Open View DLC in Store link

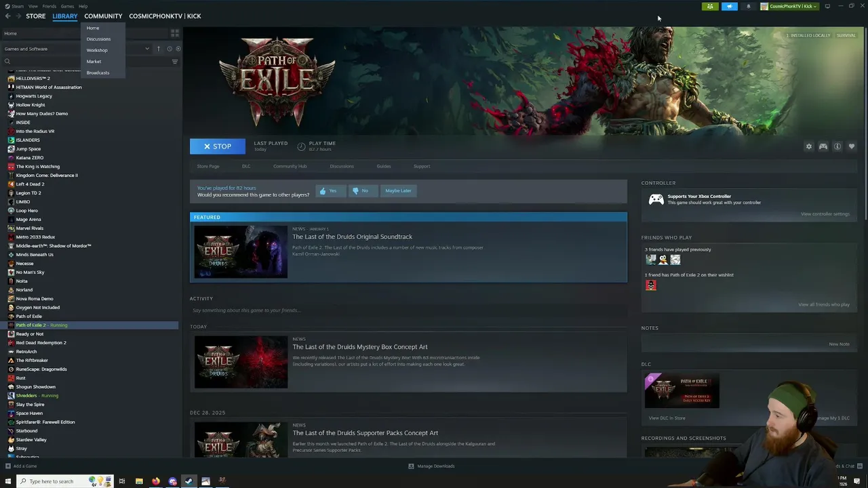(x=667, y=418)
